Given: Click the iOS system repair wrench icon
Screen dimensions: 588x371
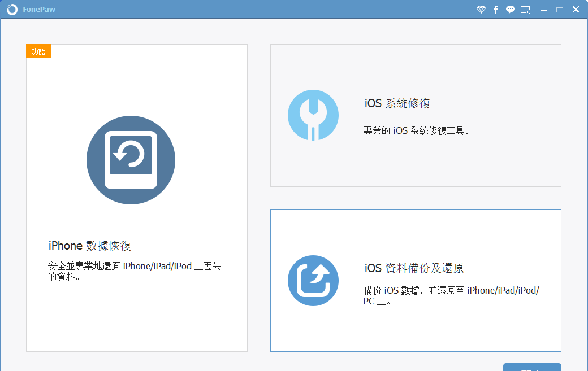Looking at the screenshot, I should pos(313,115).
